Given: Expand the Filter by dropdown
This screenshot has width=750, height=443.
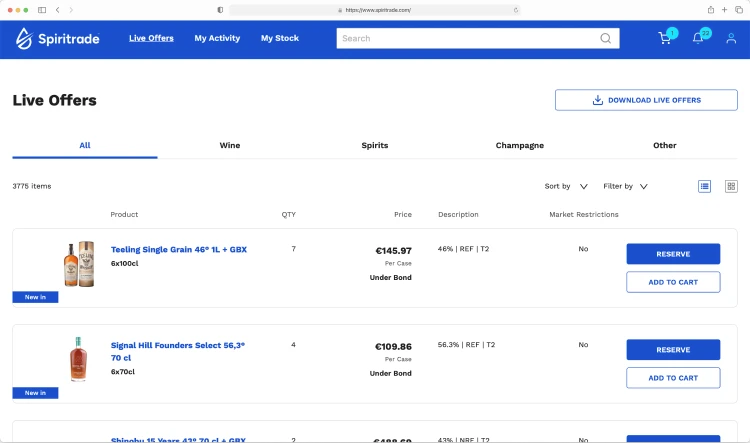Looking at the screenshot, I should pos(625,186).
